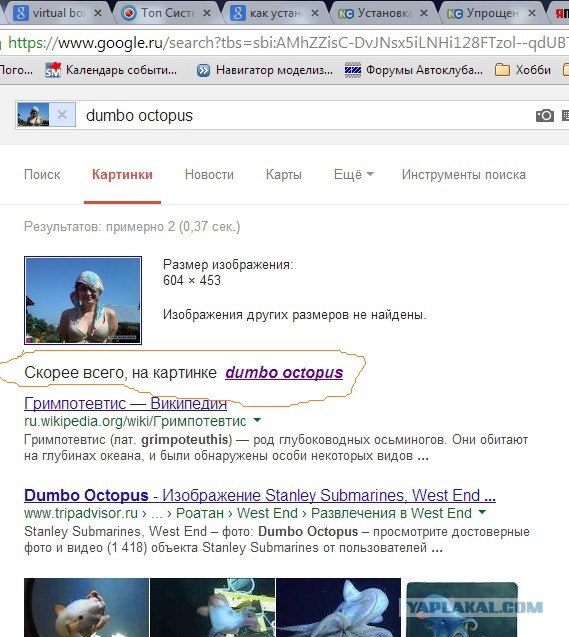Close the 'Упрощен' tab
This screenshot has width=569, height=637.
pos(532,13)
